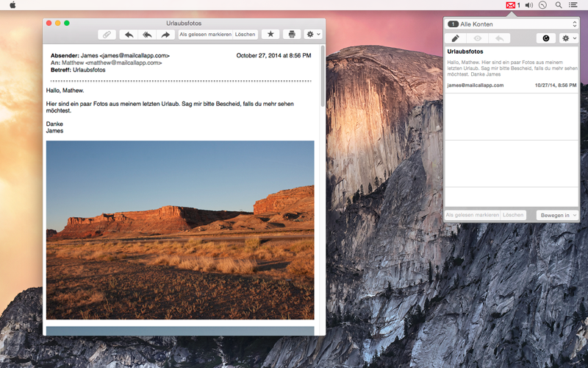This screenshot has height=368, width=588.
Task: Click recipient address matthew@mailcallapp.com
Action: pyautogui.click(x=123, y=63)
